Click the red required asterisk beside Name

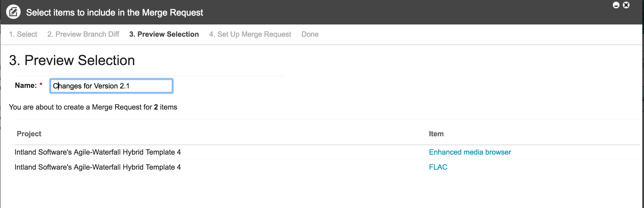point(41,84)
